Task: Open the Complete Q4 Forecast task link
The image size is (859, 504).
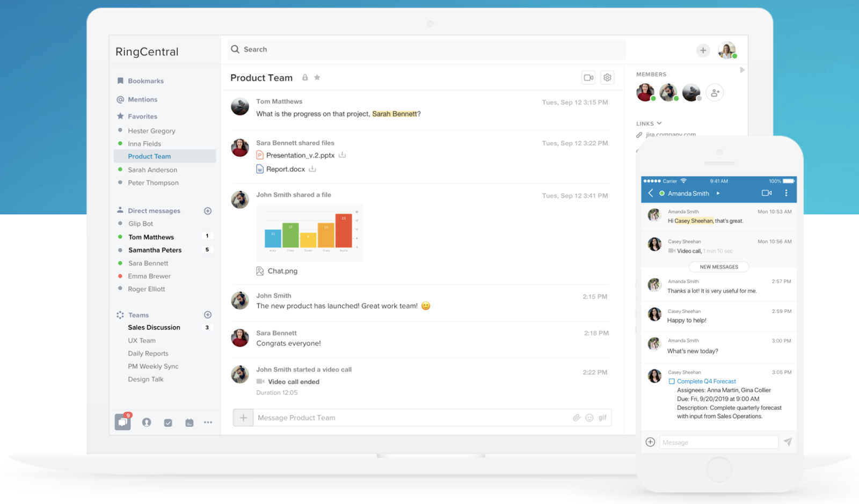Action: click(x=707, y=382)
